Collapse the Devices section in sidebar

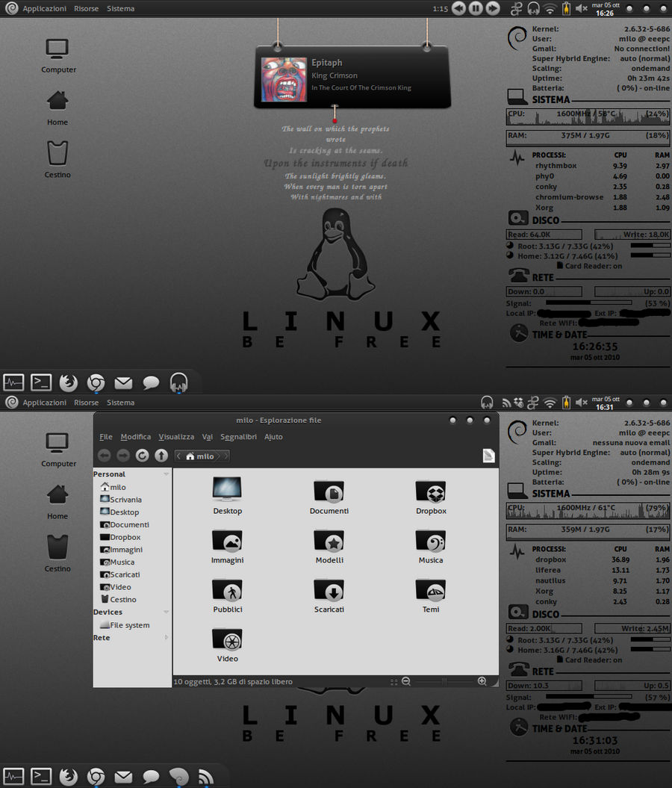[166, 612]
